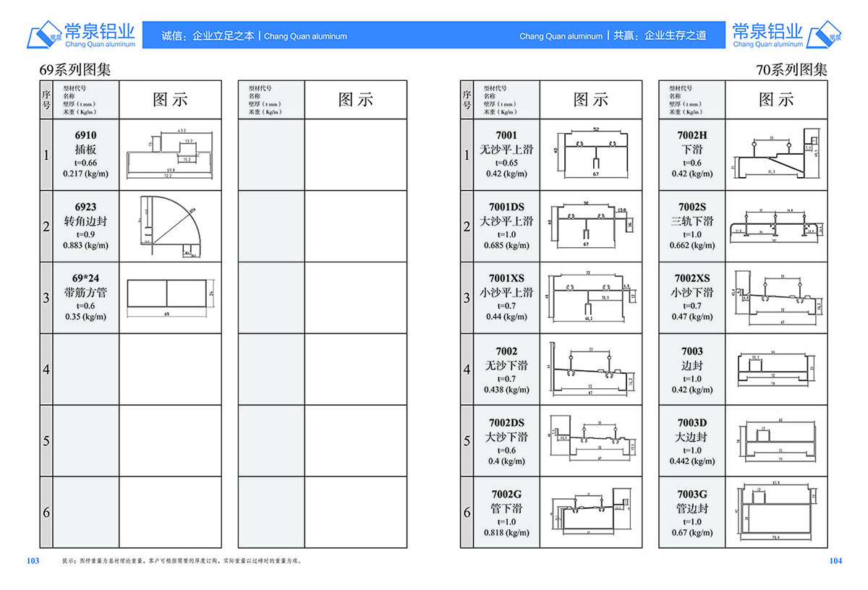The image size is (868, 590).
Task: Click the 7003D profile code
Action: tap(692, 423)
